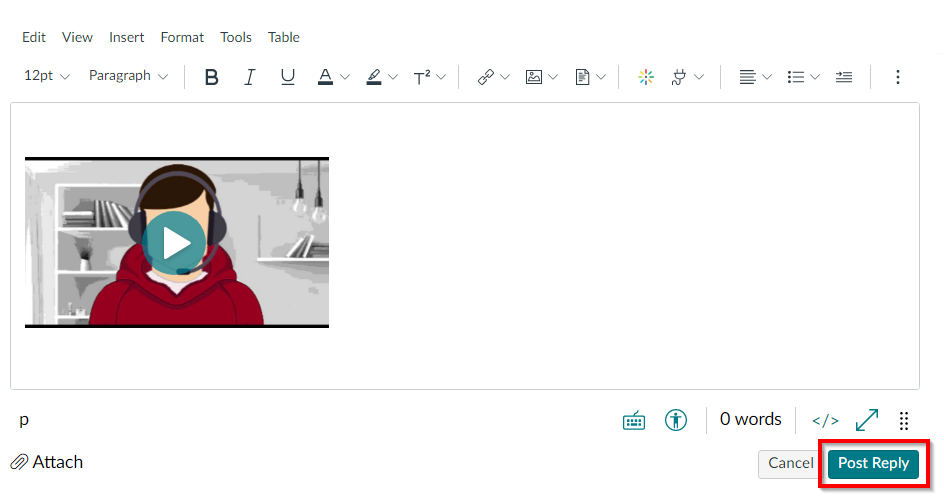Apply text color with the A icon

[325, 77]
